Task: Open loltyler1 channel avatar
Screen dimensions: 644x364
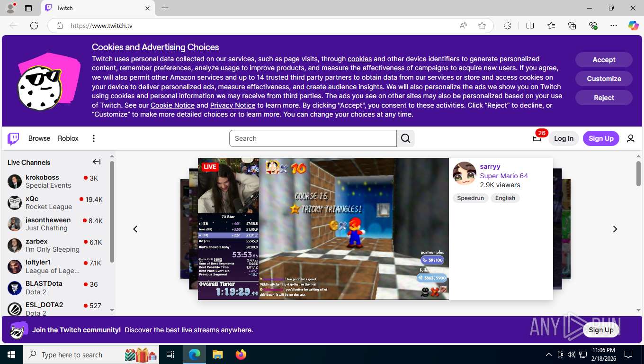Action: 15,267
